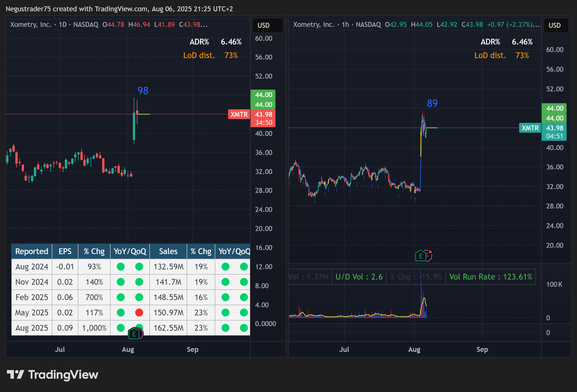
Task: Click the "Reported" table header
Action: pyautogui.click(x=32, y=251)
